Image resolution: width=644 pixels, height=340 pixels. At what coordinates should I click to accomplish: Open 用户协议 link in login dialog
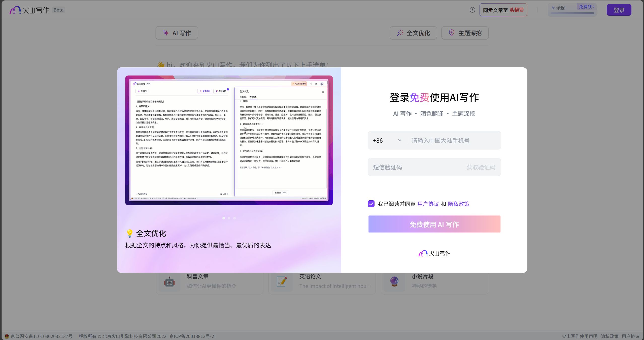click(428, 204)
